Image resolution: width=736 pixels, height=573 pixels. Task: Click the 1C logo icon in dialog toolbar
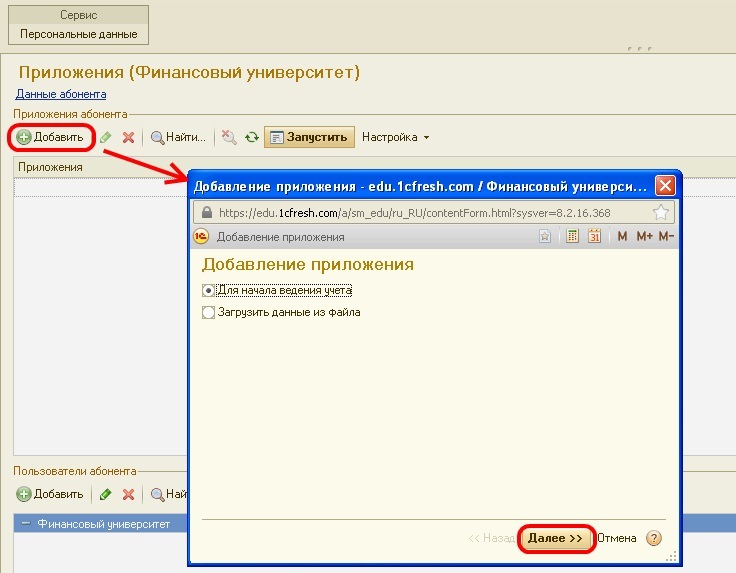click(x=201, y=237)
